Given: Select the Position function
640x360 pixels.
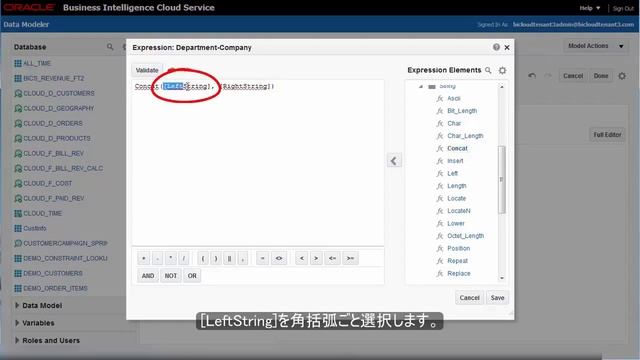Looking at the screenshot, I should tap(458, 249).
